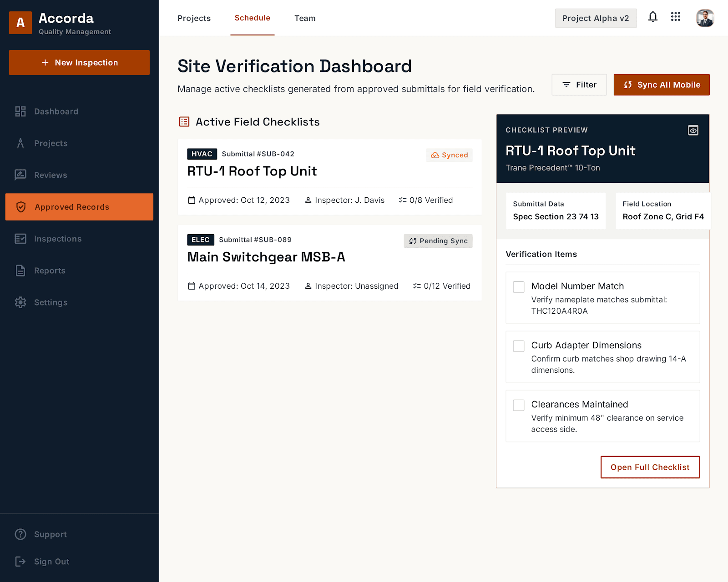Open Reports in the sidebar
This screenshot has height=582, width=728.
[79, 271]
